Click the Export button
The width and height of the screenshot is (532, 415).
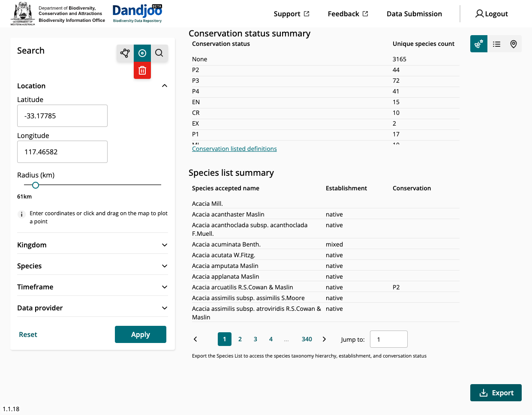tap(496, 393)
